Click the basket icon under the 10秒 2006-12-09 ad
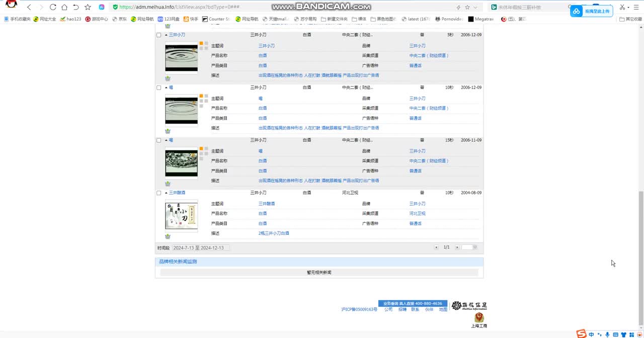644x338 pixels. coord(168,131)
